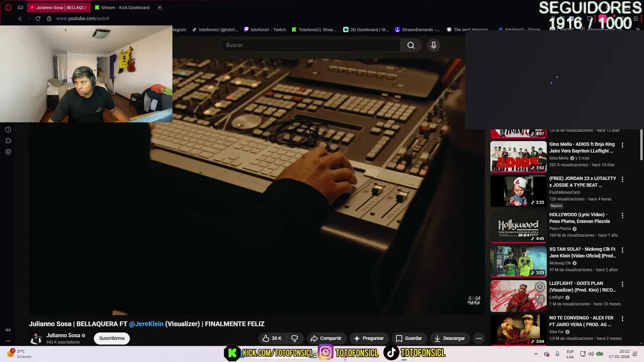This screenshot has width=644, height=362.
Task: Open Julianno Sosa channel avatar
Action: 36,338
